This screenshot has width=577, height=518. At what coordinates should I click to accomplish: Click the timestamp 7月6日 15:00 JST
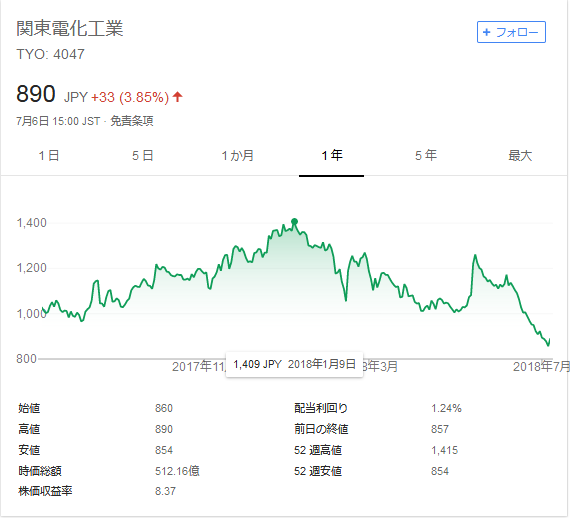[x=58, y=121]
